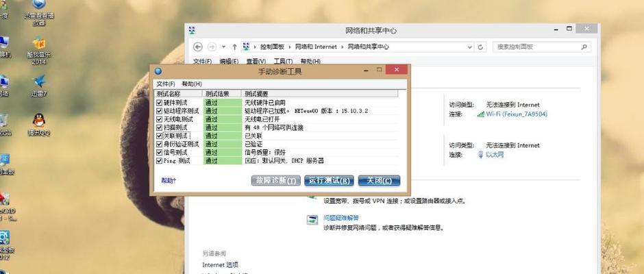Click the Ethernet plug icon beside 以太网
644x274 pixels.
point(481,154)
